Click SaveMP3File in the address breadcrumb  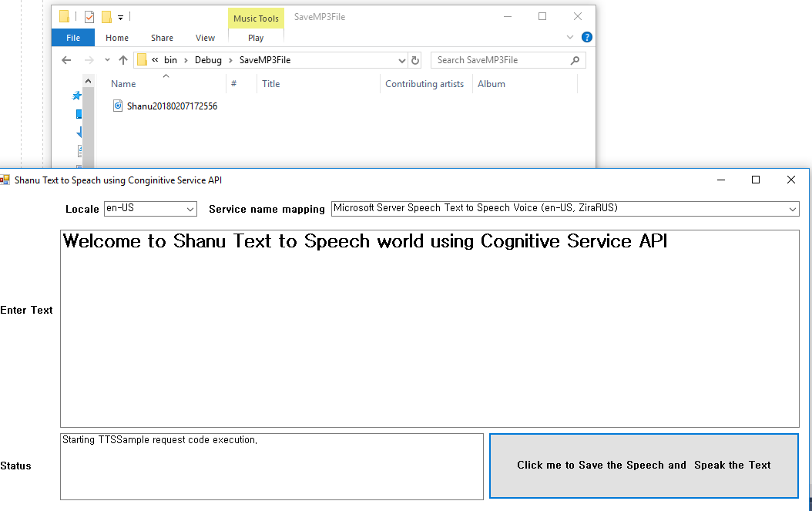tap(264, 60)
